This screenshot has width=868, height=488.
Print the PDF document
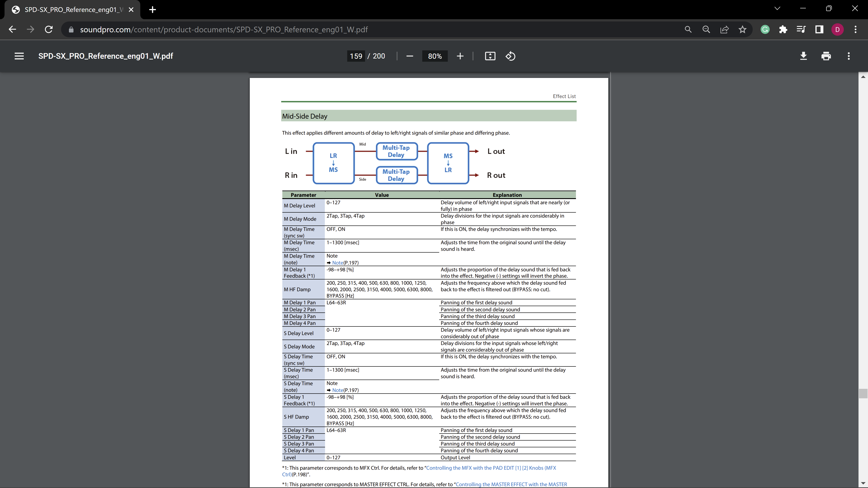coord(826,56)
